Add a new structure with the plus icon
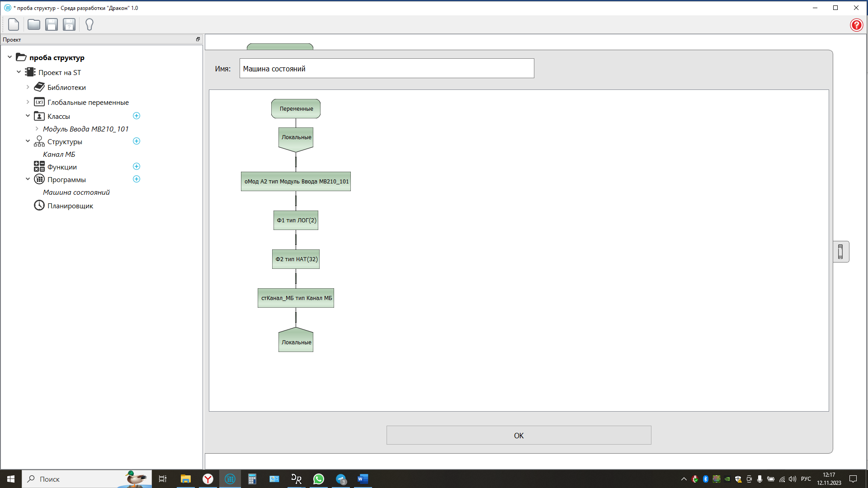868x488 pixels. pos(137,141)
